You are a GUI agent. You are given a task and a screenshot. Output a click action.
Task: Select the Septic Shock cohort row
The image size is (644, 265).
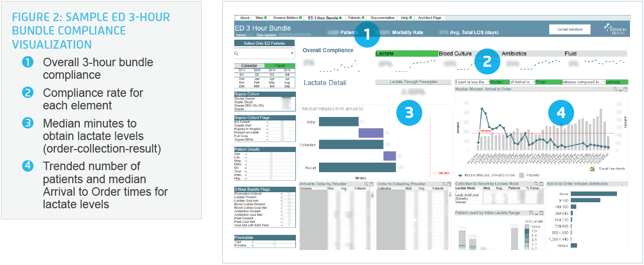[264, 102]
